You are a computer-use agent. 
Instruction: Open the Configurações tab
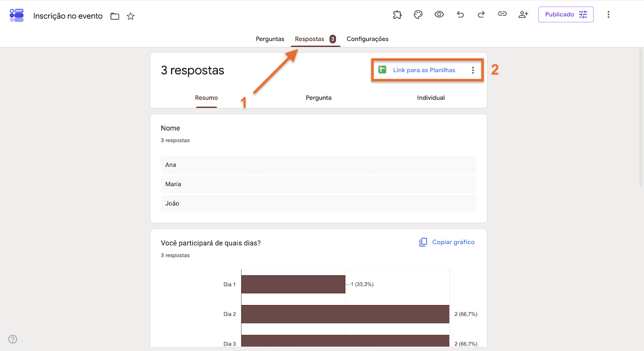pos(368,39)
